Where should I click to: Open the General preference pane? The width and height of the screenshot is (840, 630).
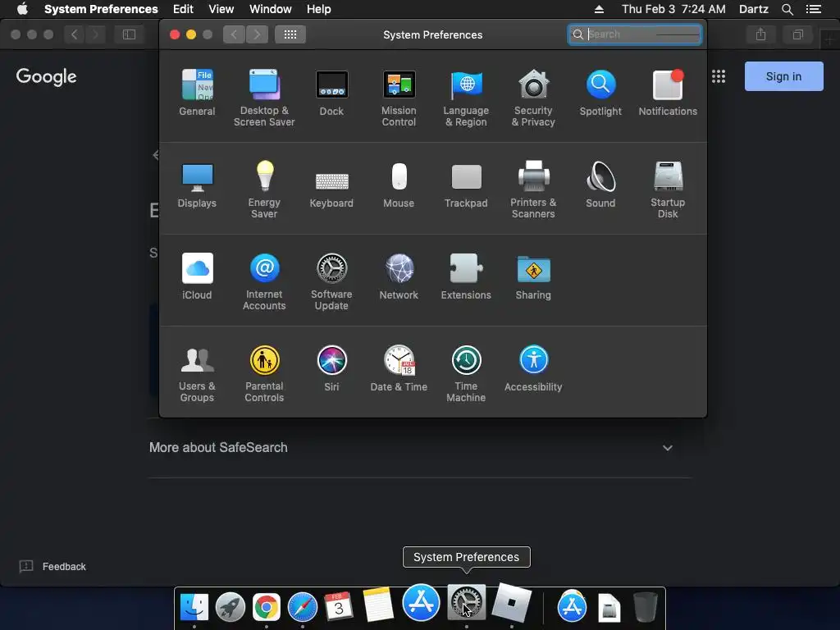point(197,92)
